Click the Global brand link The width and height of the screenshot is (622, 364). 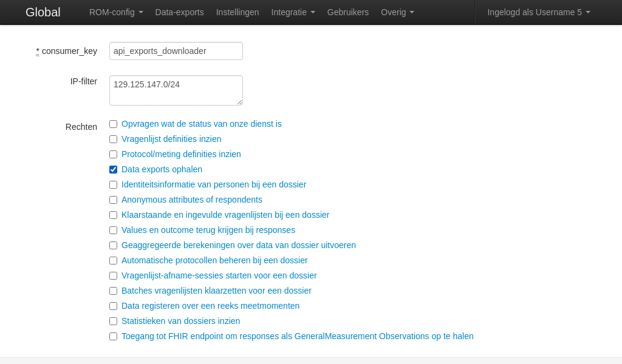tap(43, 12)
